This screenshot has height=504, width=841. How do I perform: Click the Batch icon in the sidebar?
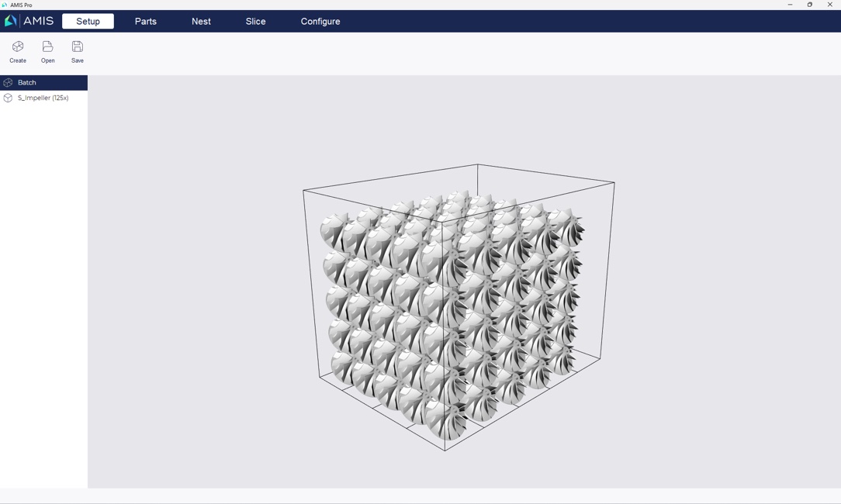click(x=8, y=82)
